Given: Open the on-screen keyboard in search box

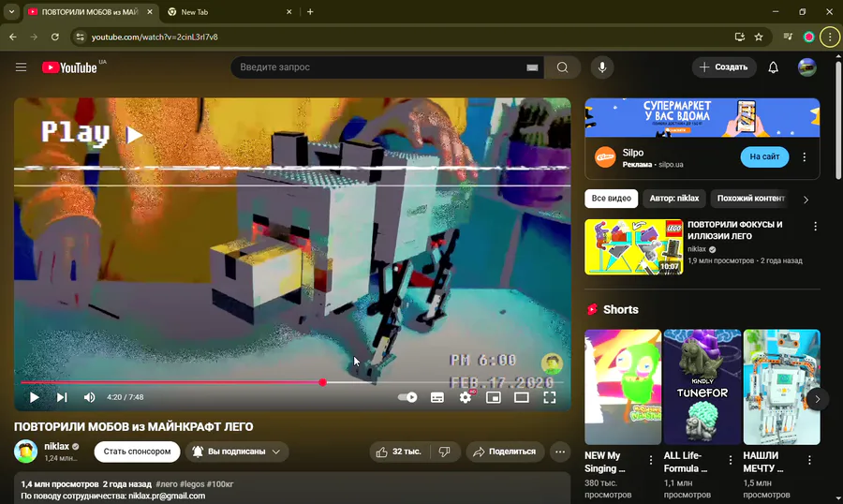Looking at the screenshot, I should [532, 67].
